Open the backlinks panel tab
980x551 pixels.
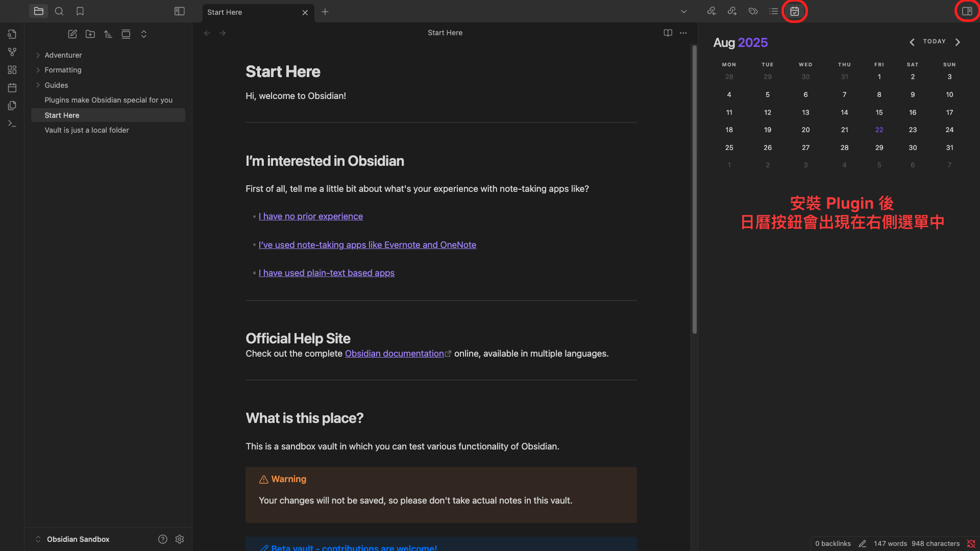point(712,11)
